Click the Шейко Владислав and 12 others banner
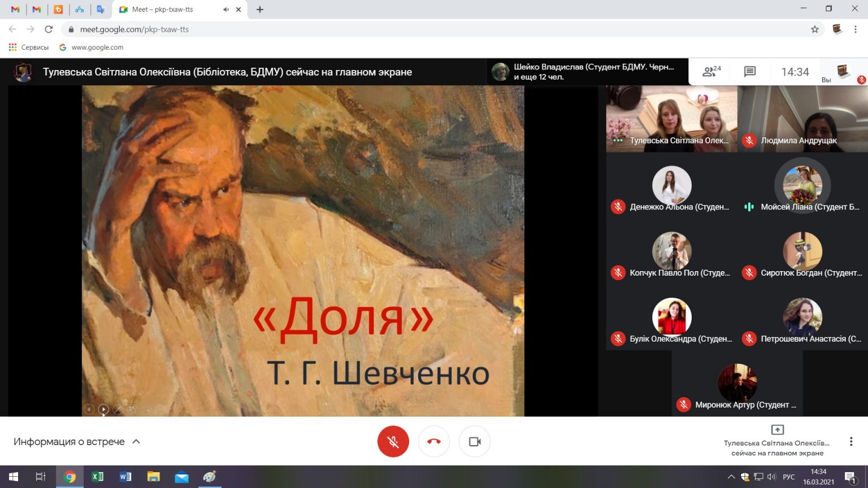868x488 pixels. pyautogui.click(x=588, y=72)
